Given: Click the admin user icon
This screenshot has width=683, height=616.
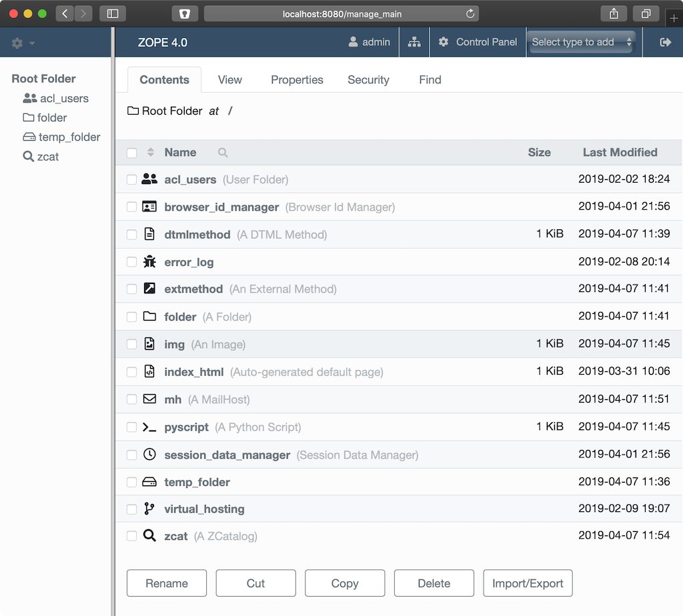Looking at the screenshot, I should point(354,42).
